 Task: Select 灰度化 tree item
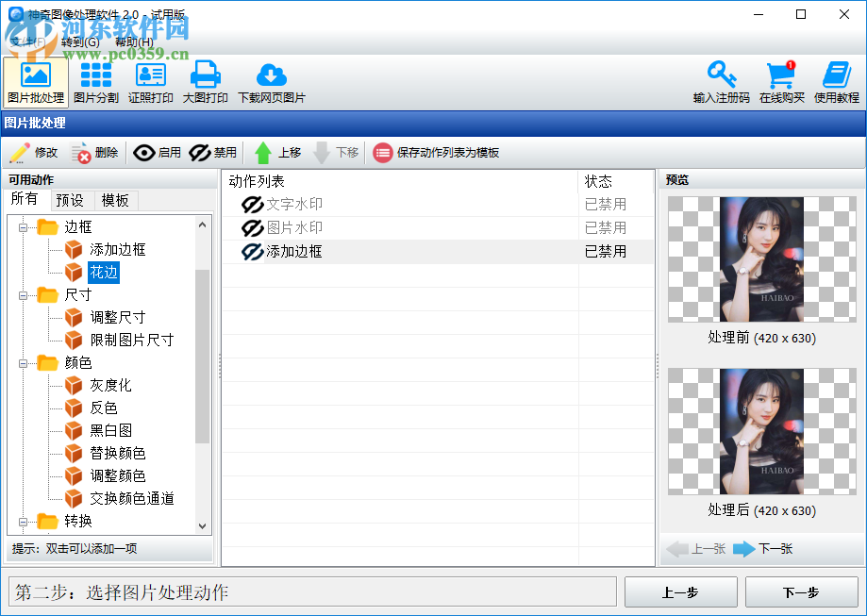coord(110,386)
